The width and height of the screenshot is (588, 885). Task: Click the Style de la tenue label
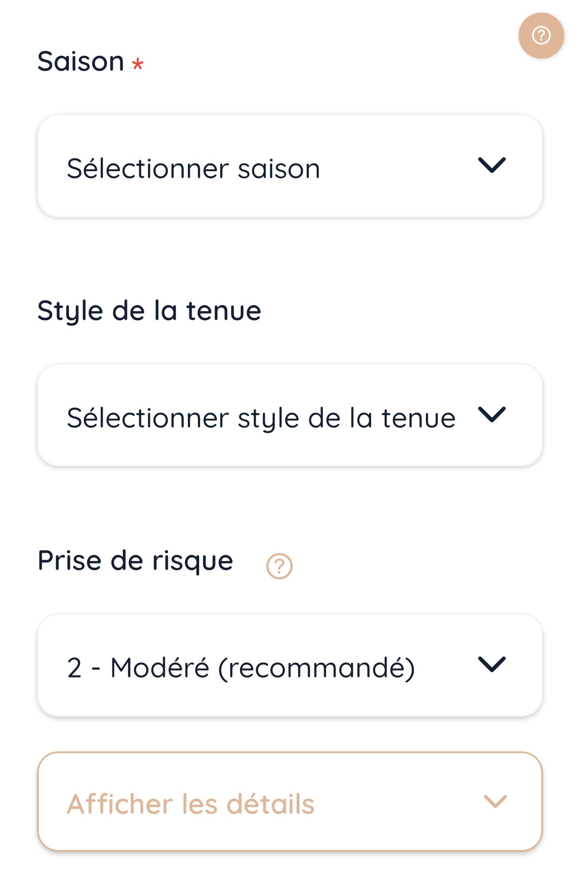click(x=149, y=311)
